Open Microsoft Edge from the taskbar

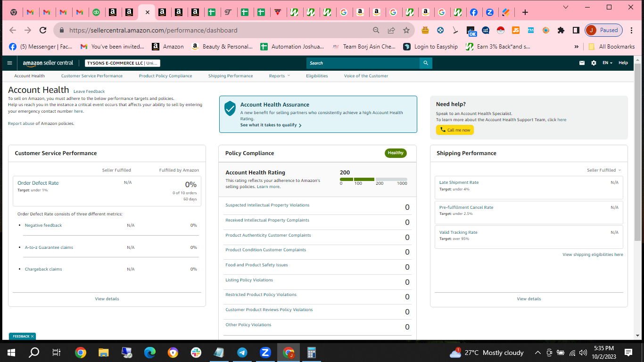pos(149,353)
